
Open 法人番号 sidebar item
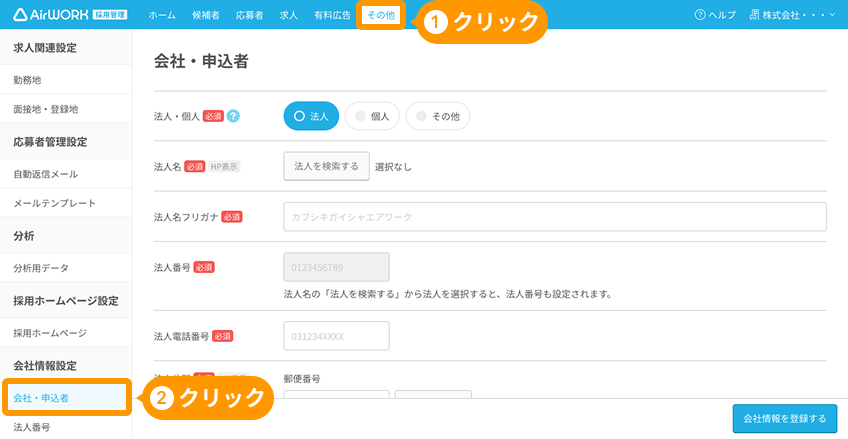[x=66, y=427]
